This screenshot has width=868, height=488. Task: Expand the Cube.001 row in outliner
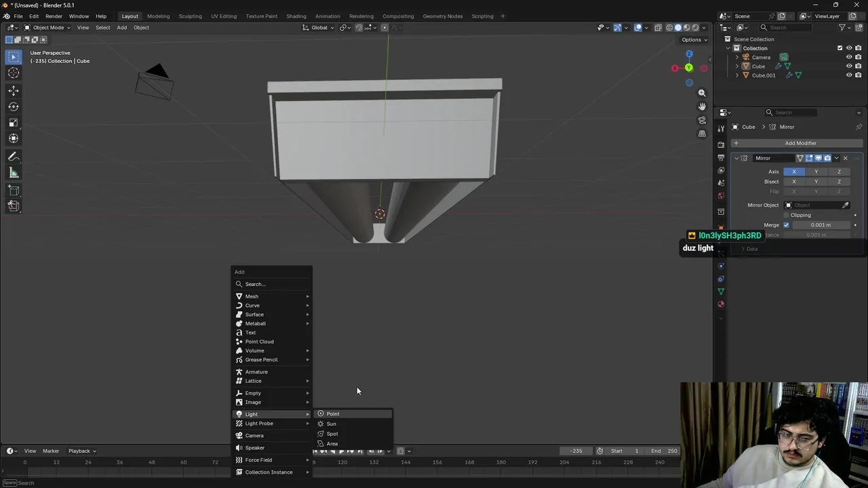click(x=737, y=75)
